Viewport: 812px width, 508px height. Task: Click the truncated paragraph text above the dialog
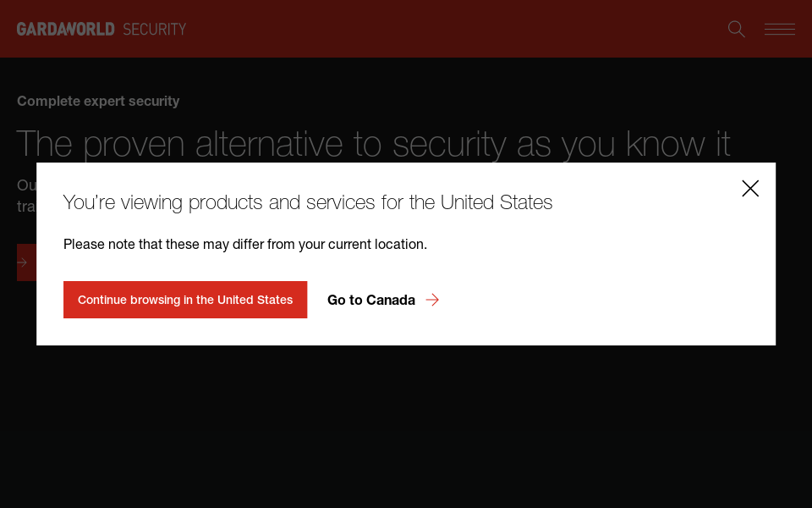[26, 185]
